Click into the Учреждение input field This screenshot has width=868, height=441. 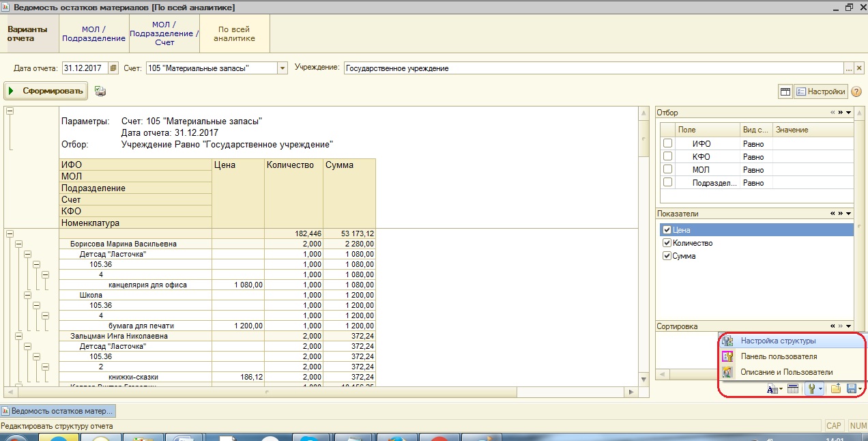pyautogui.click(x=594, y=68)
